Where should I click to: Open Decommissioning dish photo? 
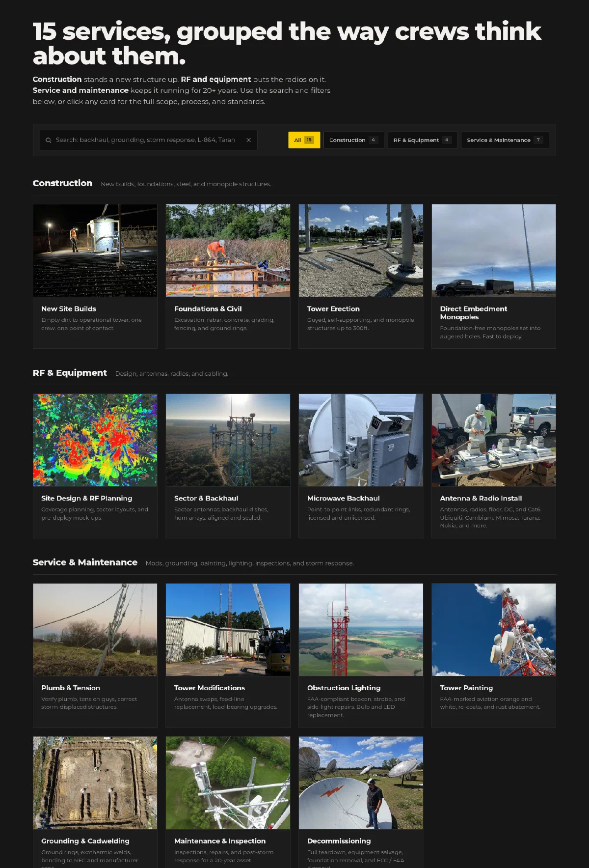click(361, 783)
